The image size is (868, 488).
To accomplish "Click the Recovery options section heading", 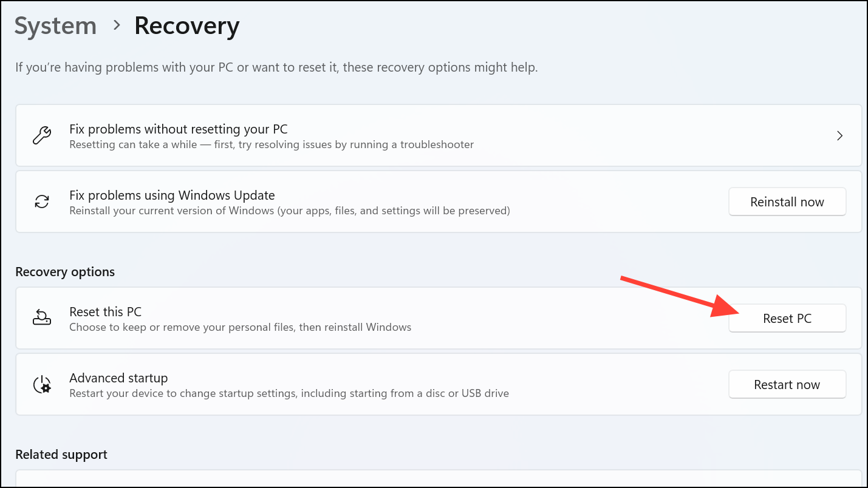I will coord(65,271).
